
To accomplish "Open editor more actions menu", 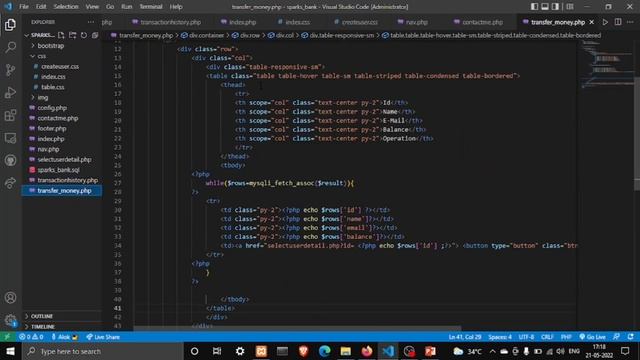I will click(630, 22).
